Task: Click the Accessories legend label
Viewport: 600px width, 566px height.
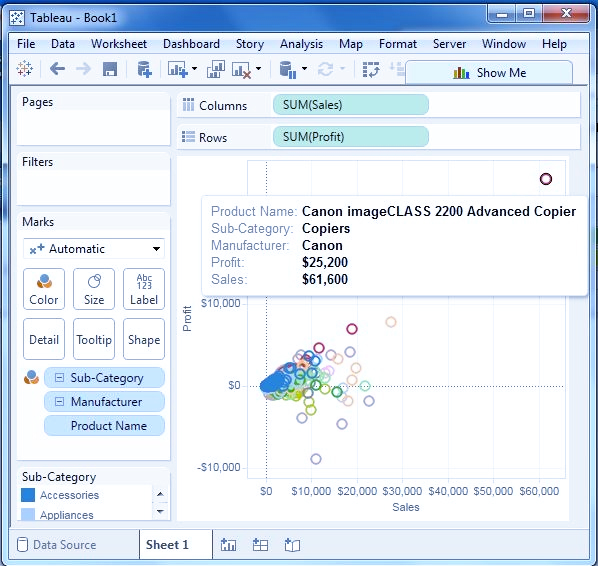Action: [69, 495]
